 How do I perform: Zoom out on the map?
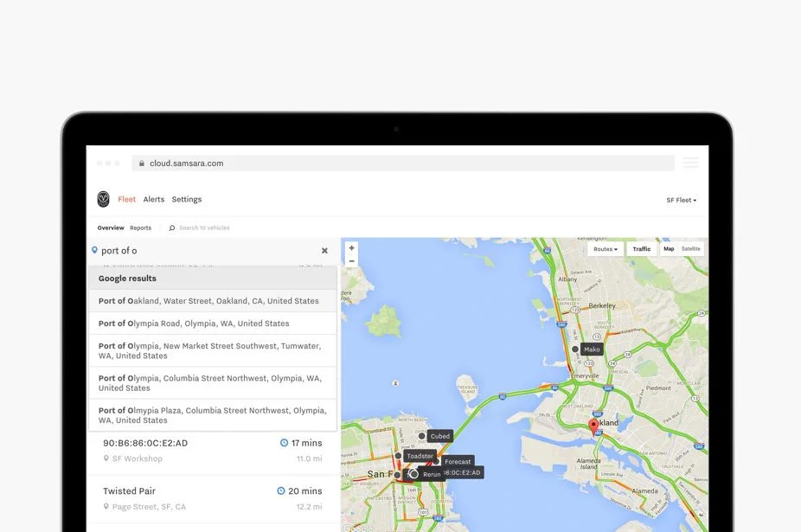[x=351, y=261]
